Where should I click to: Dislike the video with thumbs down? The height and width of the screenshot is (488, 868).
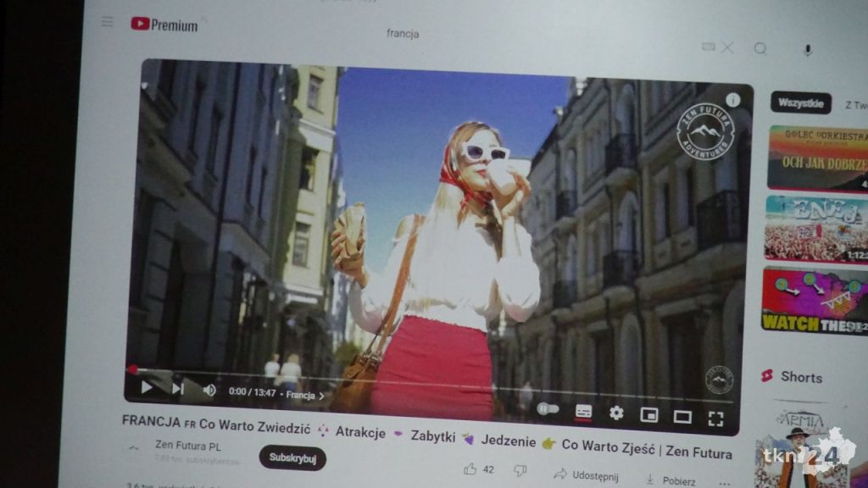click(x=520, y=470)
